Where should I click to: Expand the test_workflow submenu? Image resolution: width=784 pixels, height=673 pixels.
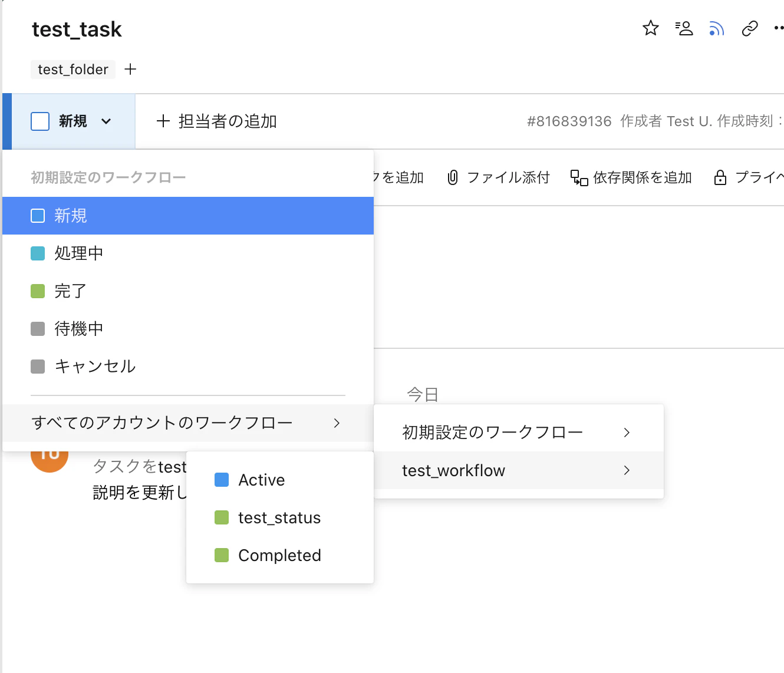[x=519, y=470]
